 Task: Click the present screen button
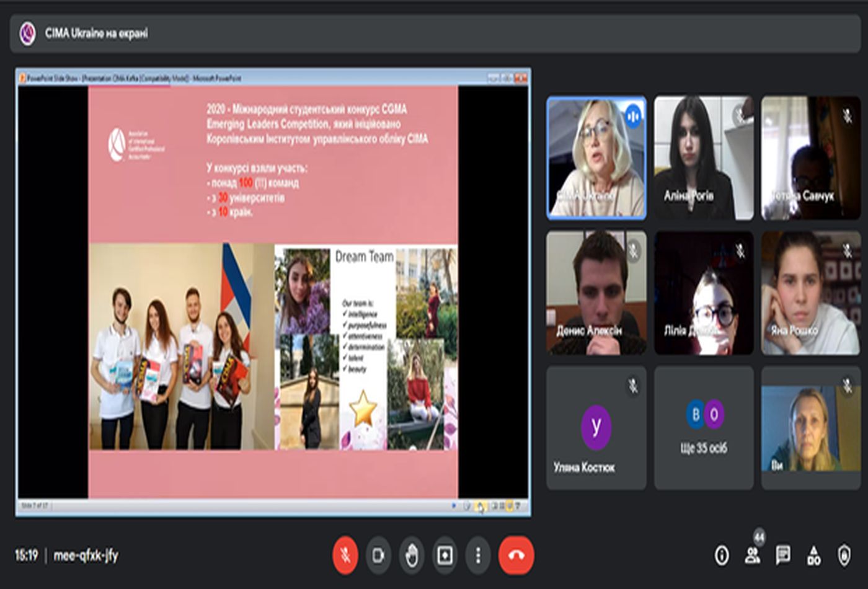point(445,555)
